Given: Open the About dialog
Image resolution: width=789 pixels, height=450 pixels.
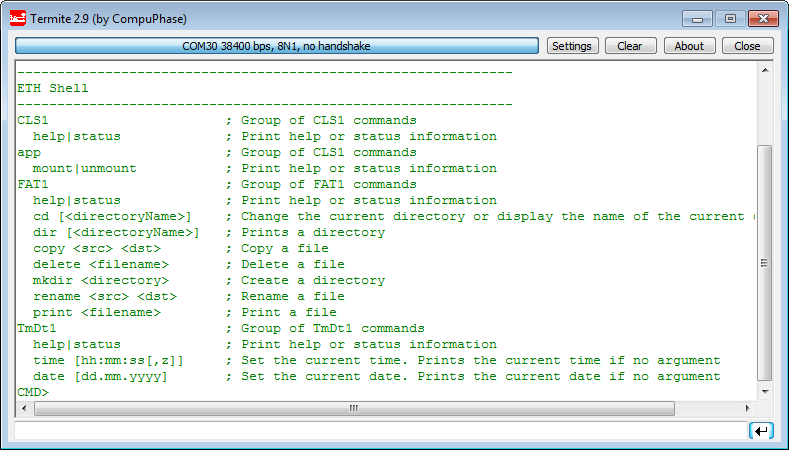Looking at the screenshot, I should [x=689, y=46].
